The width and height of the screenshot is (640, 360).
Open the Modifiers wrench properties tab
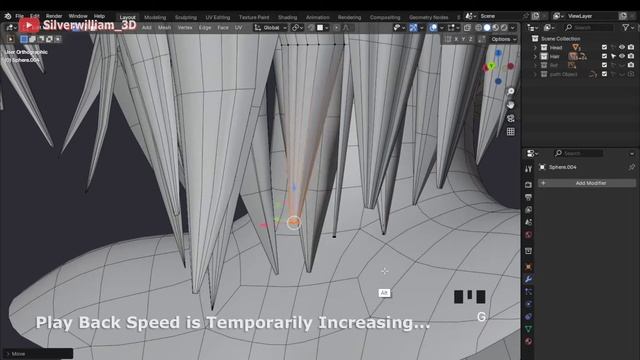click(528, 280)
